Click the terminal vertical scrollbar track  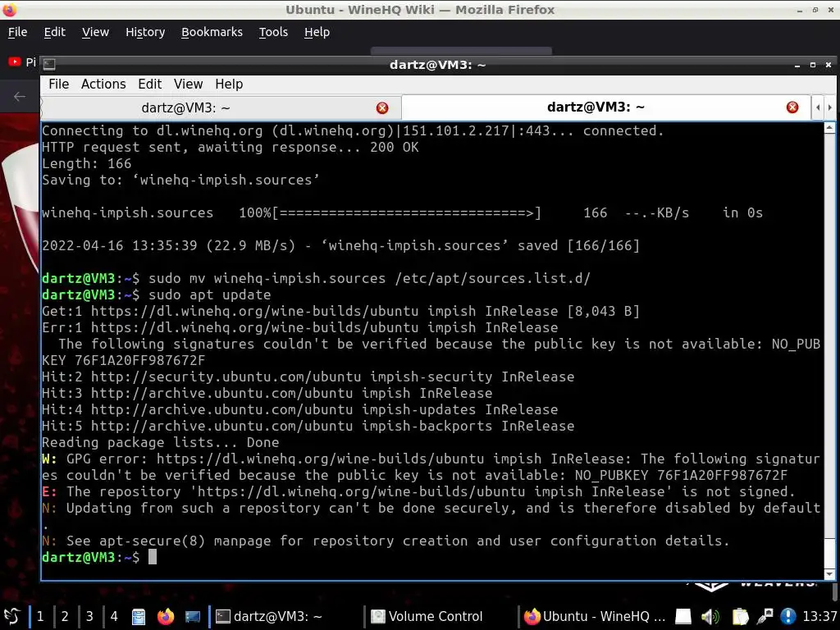click(x=829, y=351)
